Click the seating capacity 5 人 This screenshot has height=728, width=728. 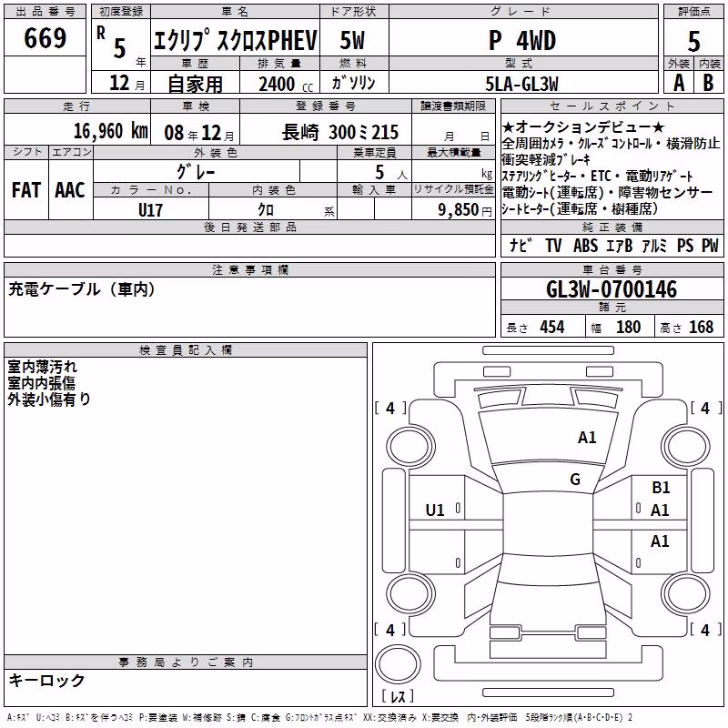[390, 172]
